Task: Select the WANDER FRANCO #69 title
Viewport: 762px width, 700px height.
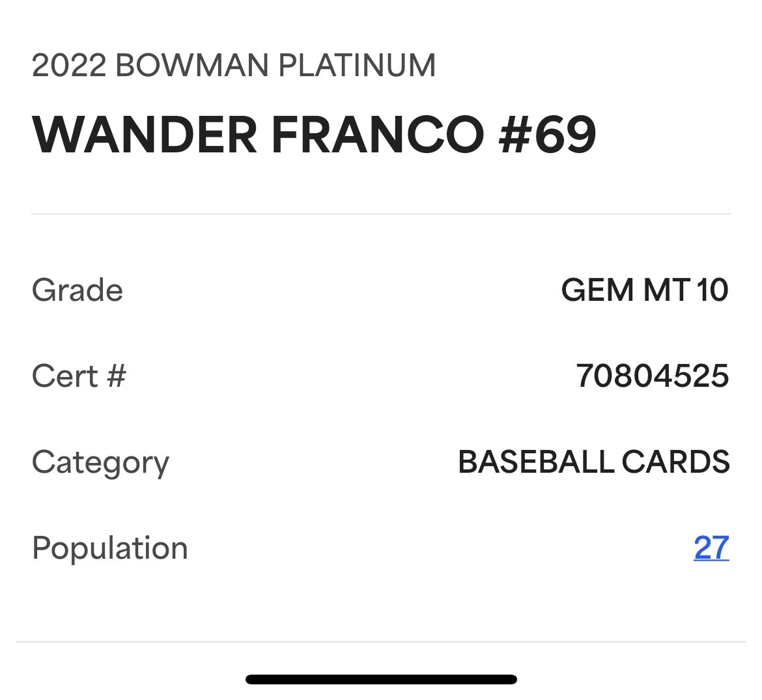Action: pyautogui.click(x=314, y=135)
